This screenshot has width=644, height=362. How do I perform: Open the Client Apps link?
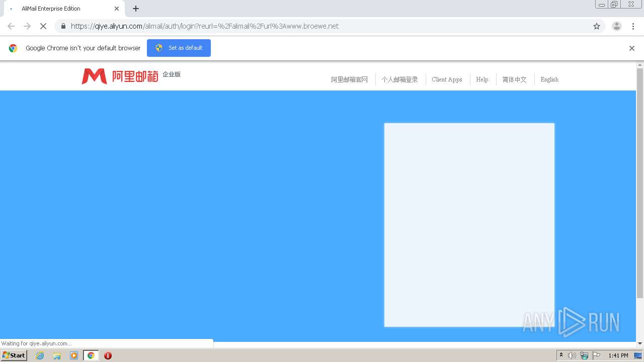coord(447,79)
